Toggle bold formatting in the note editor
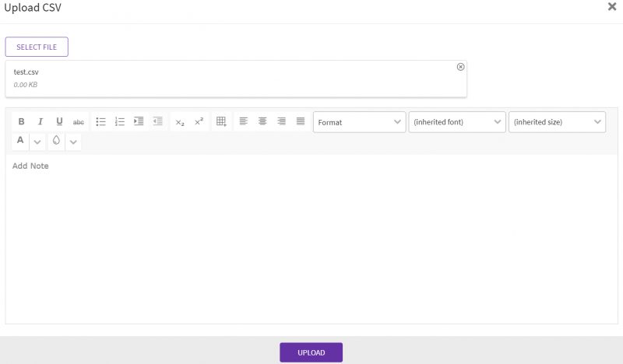 coord(21,121)
